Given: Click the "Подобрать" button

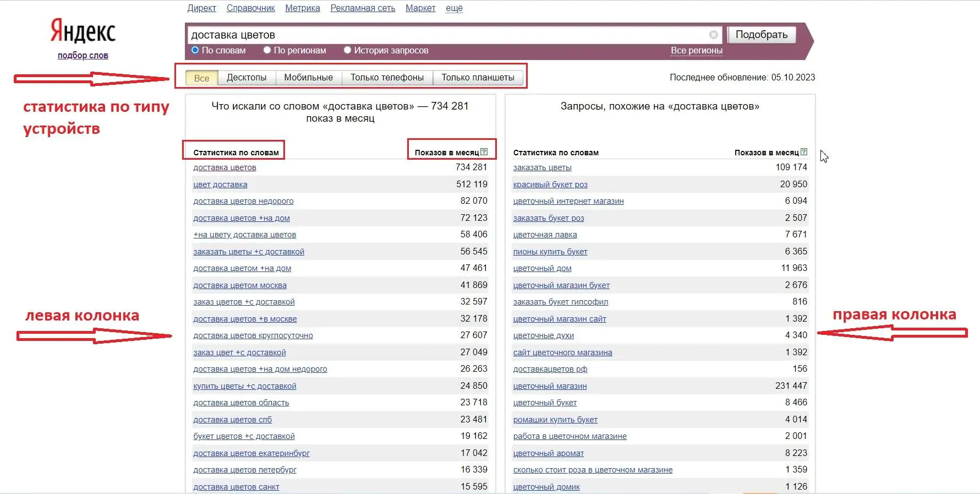Looking at the screenshot, I should pos(762,35).
